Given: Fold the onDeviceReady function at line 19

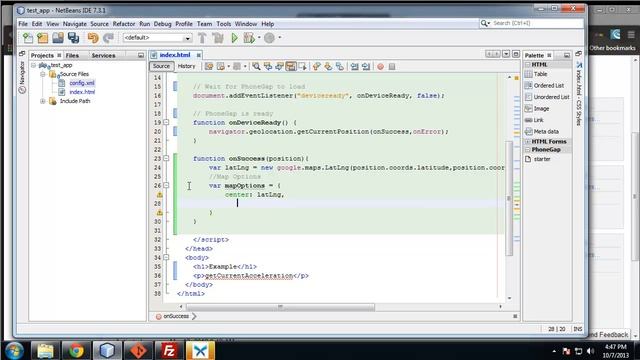Looking at the screenshot, I should coord(166,122).
